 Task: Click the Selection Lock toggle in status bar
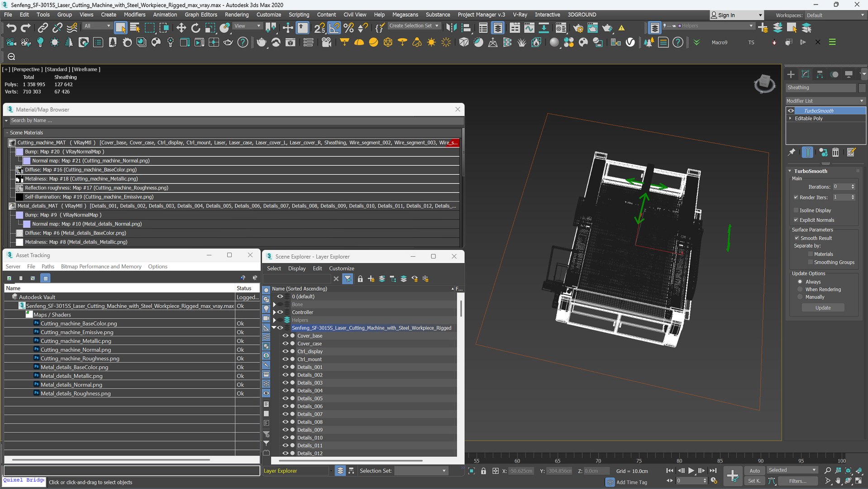click(483, 471)
